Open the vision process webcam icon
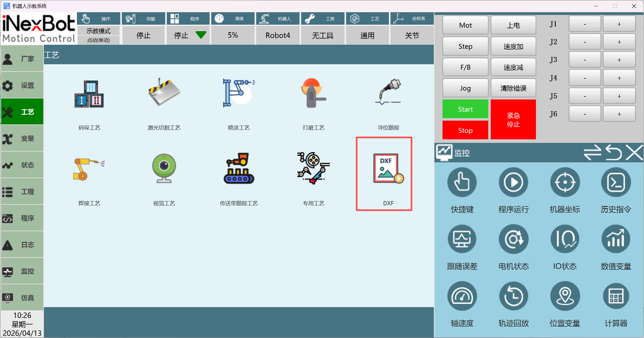 (164, 168)
